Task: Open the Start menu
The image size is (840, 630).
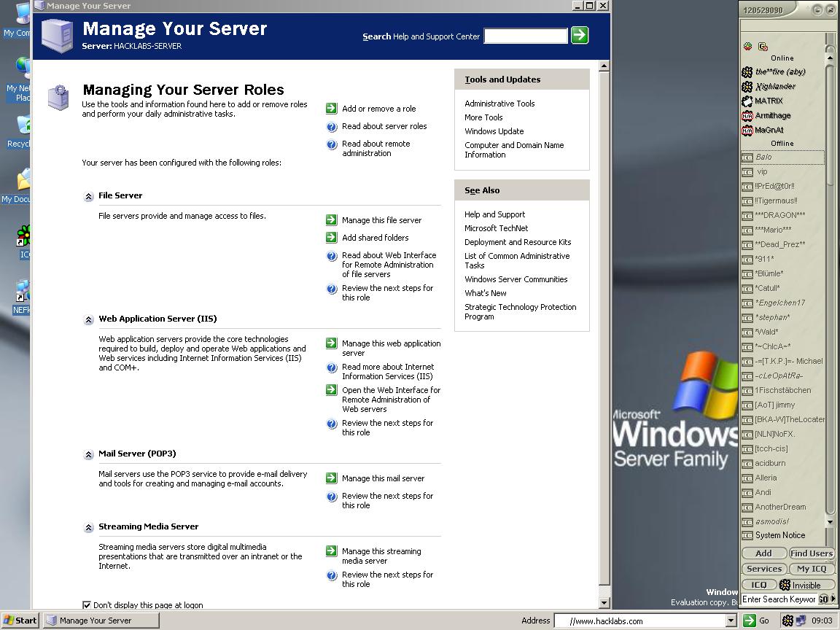Action: point(20,621)
